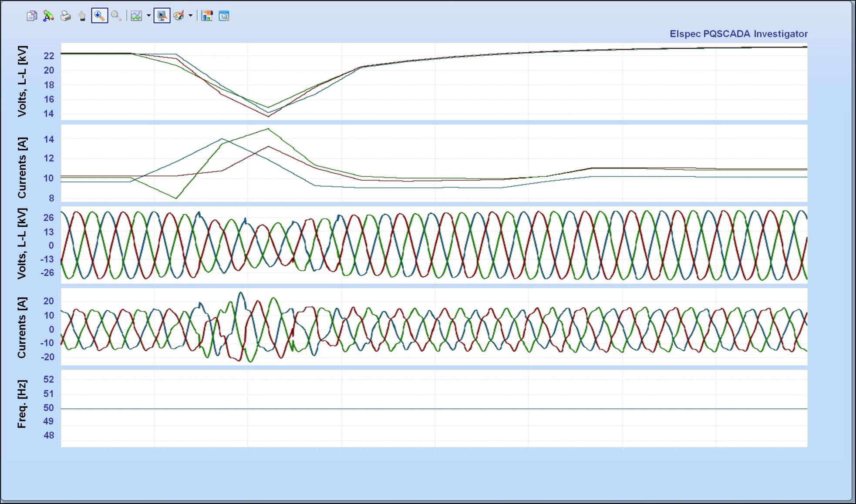The image size is (856, 504).
Task: Toggle the zoom-in magnifier tool
Action: (x=100, y=16)
